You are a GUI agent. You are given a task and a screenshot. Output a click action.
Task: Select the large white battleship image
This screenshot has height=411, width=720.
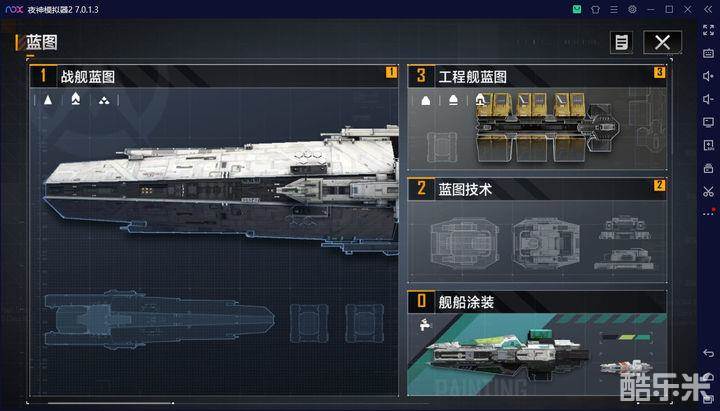[x=221, y=188]
